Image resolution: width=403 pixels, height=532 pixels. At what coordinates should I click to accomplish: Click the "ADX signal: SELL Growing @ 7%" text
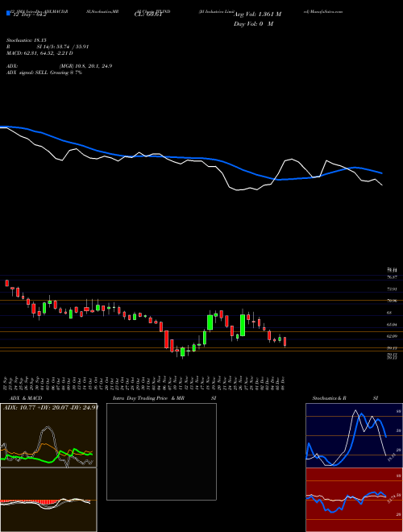coord(44,73)
